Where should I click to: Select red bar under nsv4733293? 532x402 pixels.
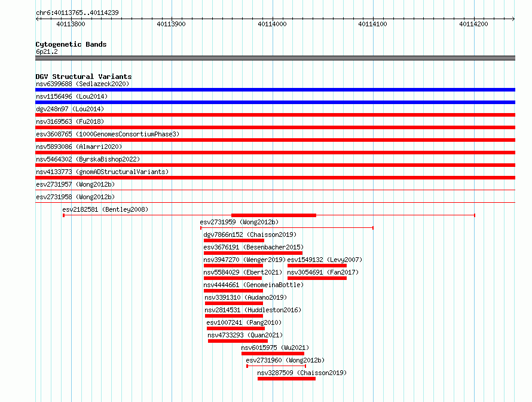coord(238,341)
